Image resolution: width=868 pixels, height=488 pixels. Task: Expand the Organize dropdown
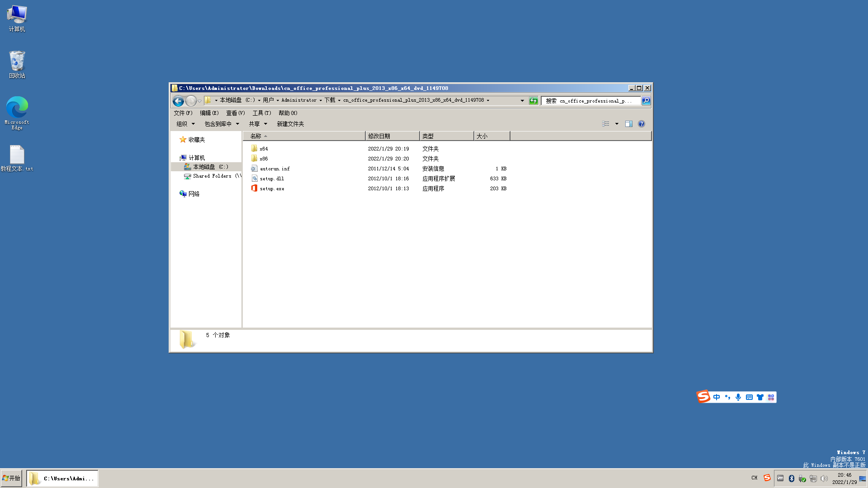pyautogui.click(x=186, y=124)
